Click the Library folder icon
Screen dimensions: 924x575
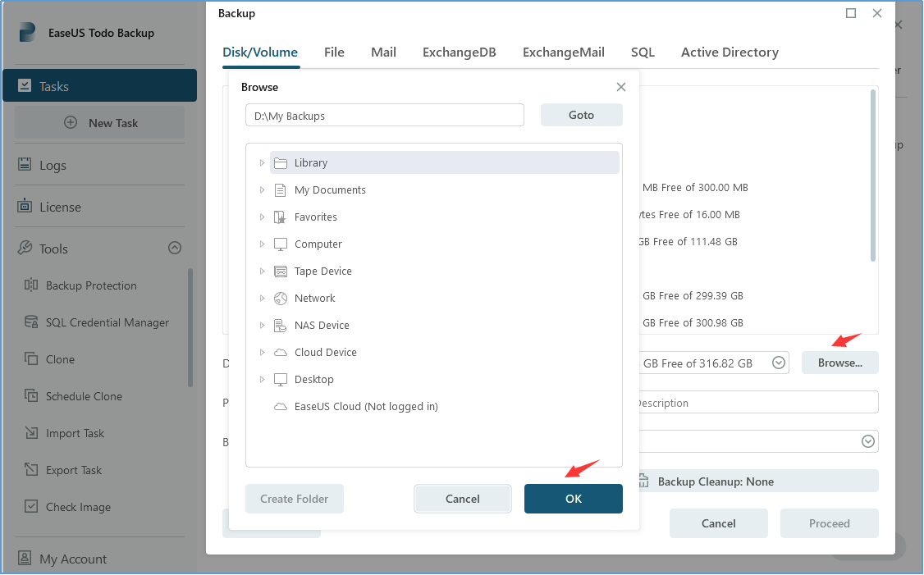pyautogui.click(x=281, y=163)
